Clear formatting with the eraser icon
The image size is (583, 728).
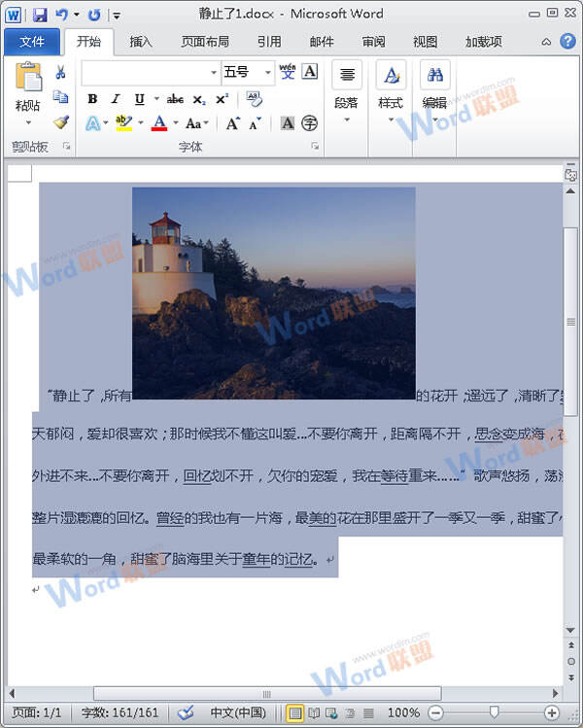(254, 99)
